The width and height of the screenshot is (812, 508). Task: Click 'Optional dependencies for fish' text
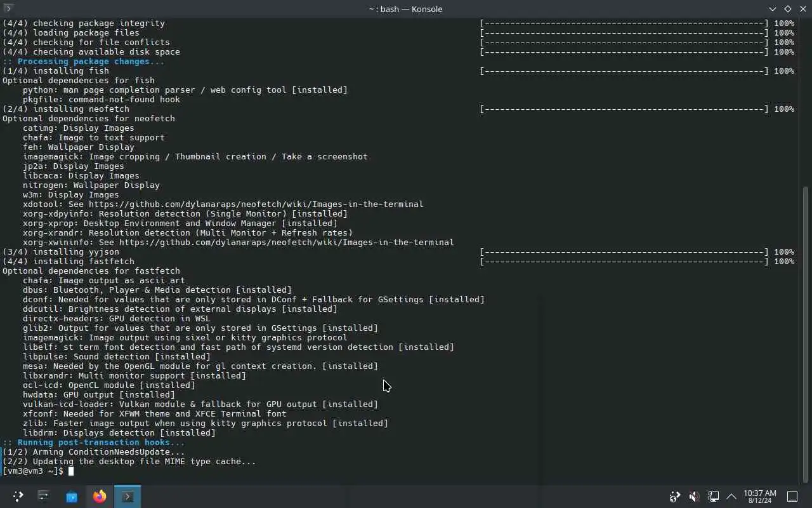click(79, 81)
